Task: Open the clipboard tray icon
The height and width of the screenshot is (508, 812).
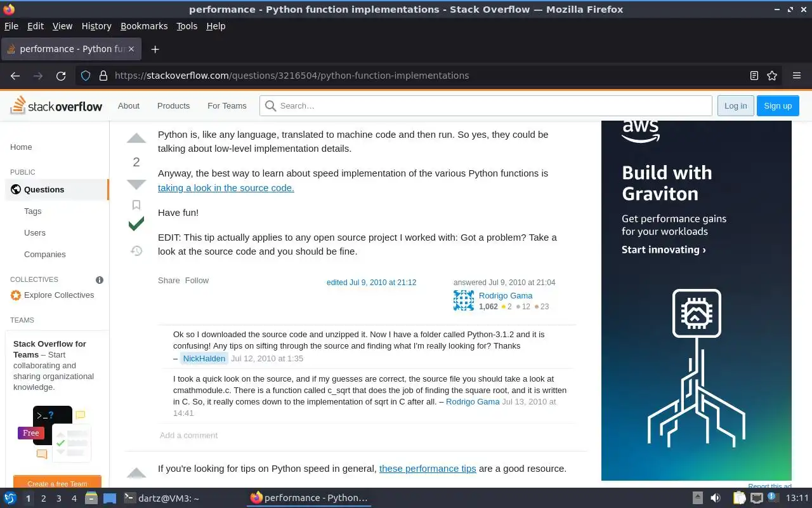Action: click(x=739, y=498)
